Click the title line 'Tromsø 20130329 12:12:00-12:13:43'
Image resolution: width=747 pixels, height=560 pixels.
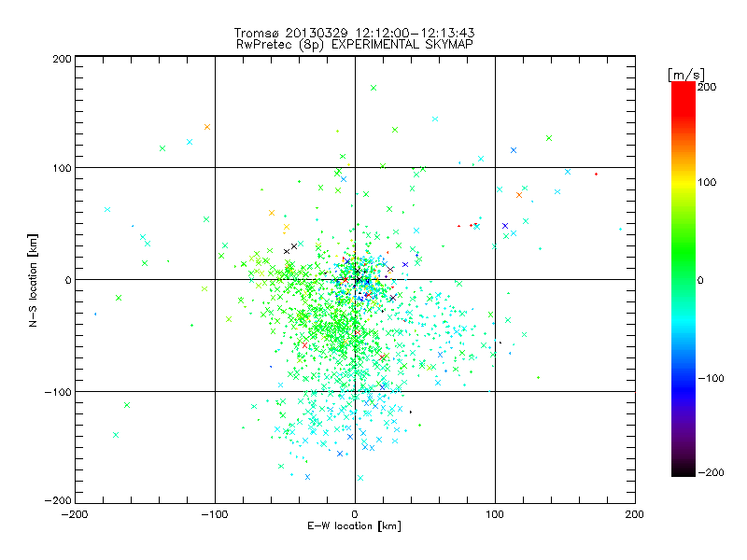tap(354, 33)
